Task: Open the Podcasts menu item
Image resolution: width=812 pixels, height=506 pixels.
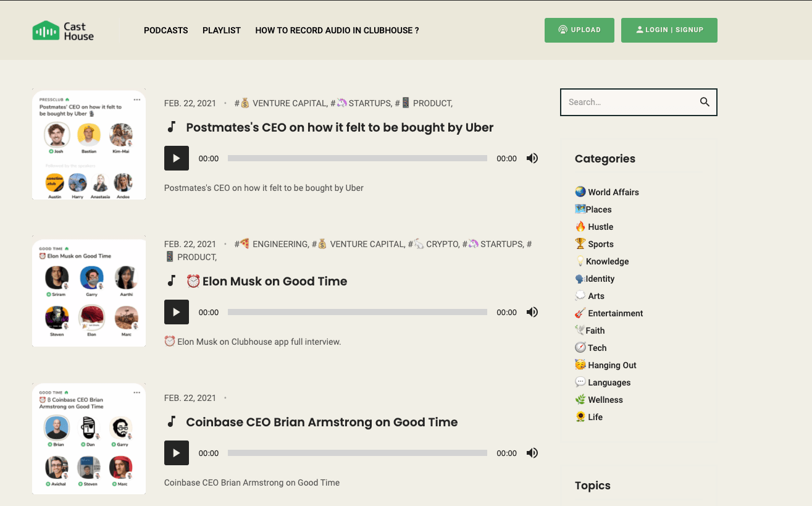Action: click(x=165, y=30)
